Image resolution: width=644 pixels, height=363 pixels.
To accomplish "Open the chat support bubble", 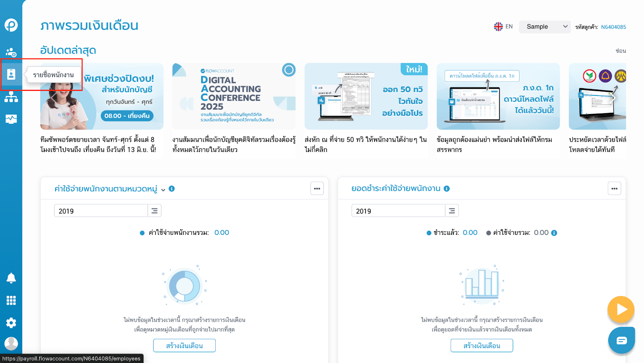I will point(621,340).
